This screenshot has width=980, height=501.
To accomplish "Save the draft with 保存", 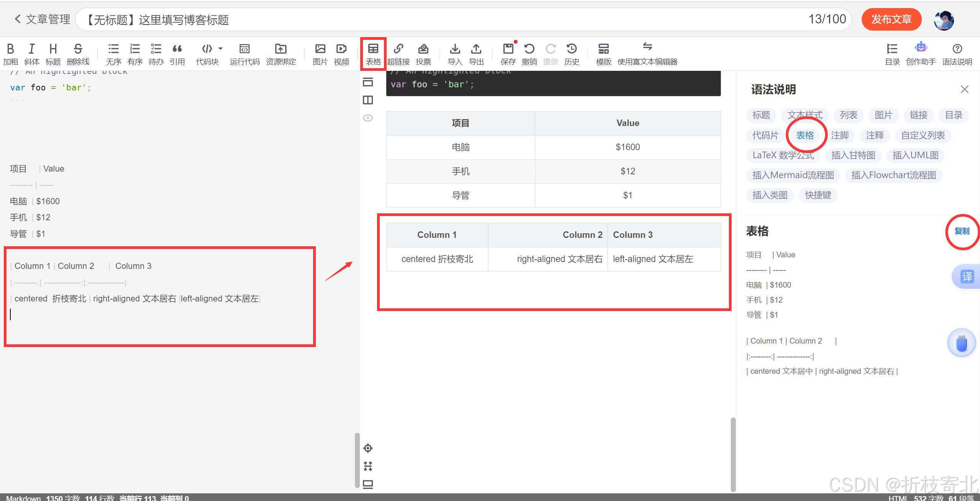I will point(508,54).
